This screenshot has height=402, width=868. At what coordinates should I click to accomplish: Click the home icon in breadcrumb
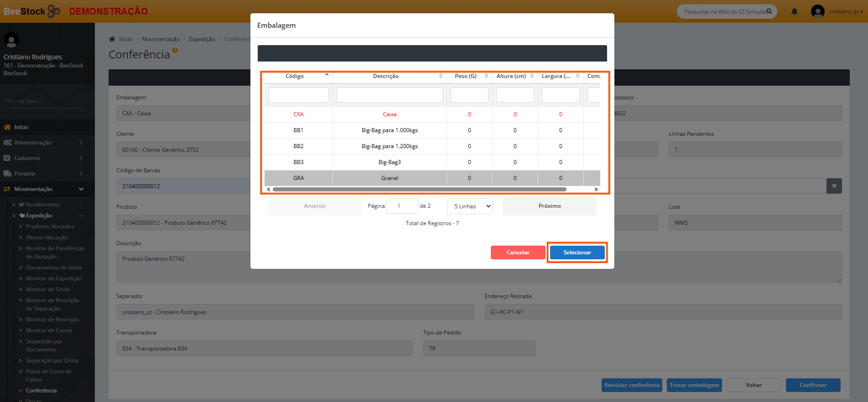pos(112,39)
